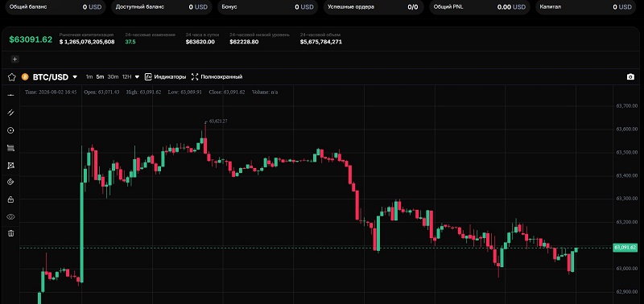Open the Индикаторы indicators menu
Screen dimensions: 644x304
(165, 76)
